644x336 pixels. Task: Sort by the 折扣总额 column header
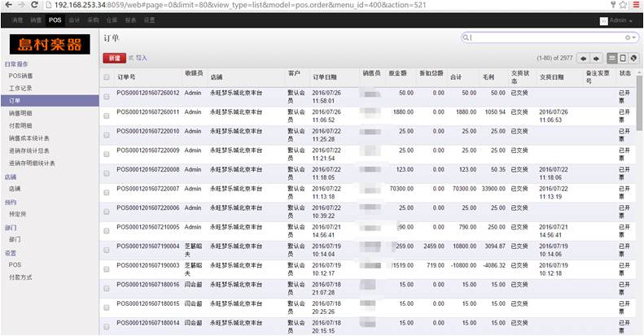tap(431, 73)
